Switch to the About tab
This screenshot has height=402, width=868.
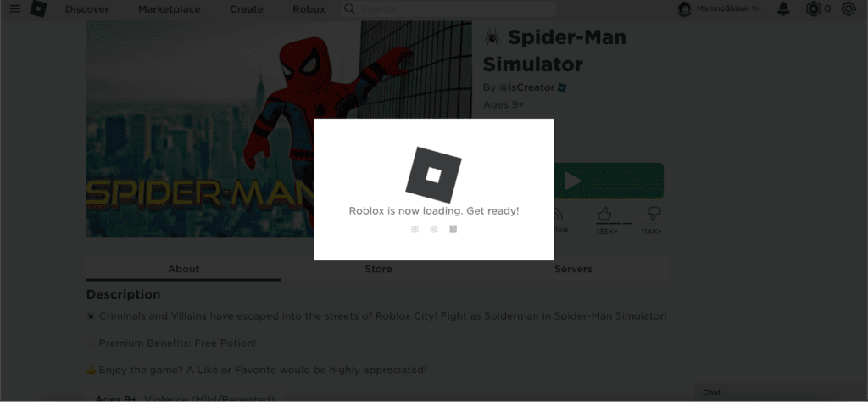tap(183, 269)
